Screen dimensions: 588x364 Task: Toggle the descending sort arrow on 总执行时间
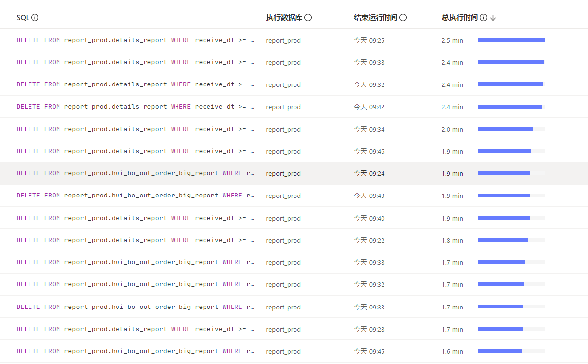[493, 18]
